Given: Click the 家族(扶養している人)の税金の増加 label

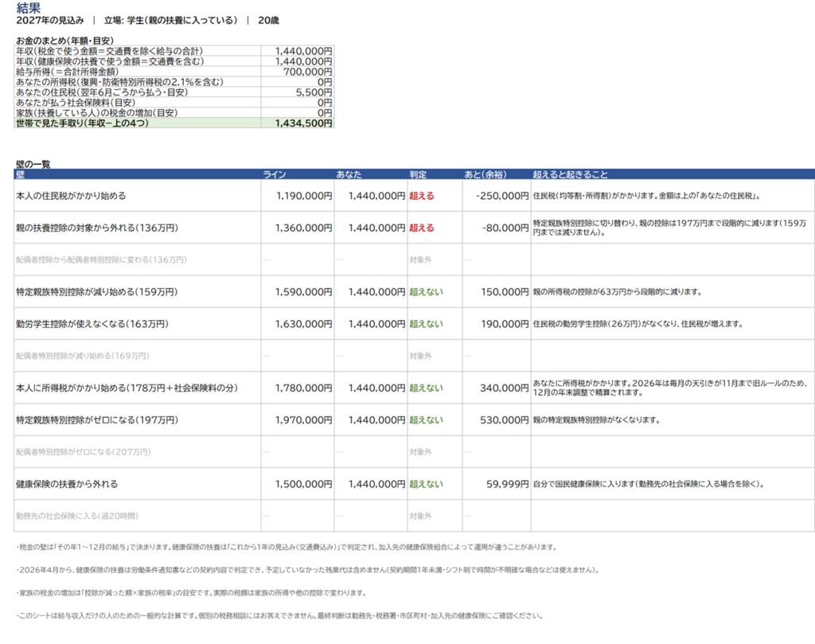Looking at the screenshot, I should tap(96, 113).
